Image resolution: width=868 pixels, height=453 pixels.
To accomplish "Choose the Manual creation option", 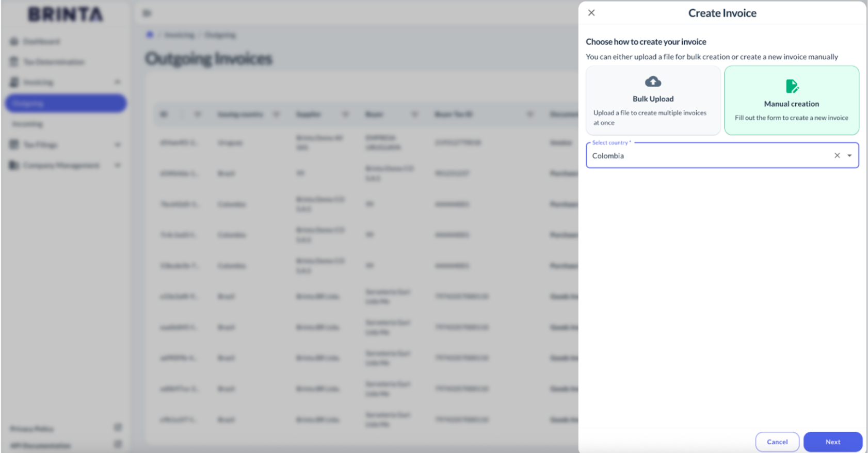I will 792,101.
